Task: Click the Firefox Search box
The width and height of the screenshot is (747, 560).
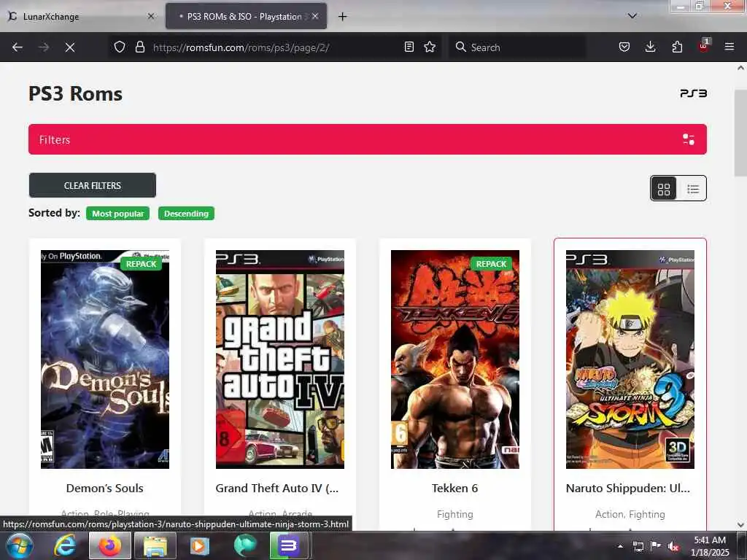Action: pos(517,47)
